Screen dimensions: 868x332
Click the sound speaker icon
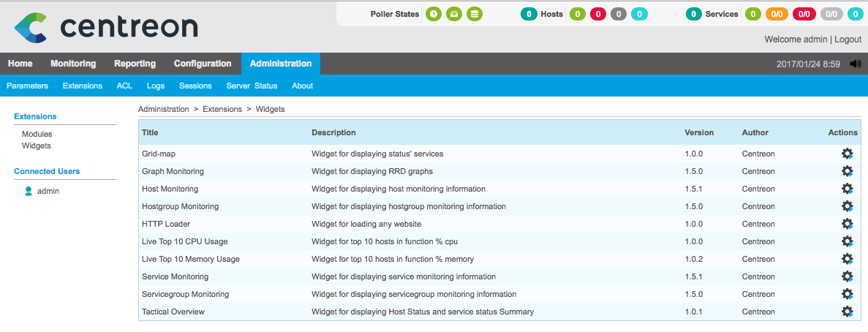coord(856,64)
